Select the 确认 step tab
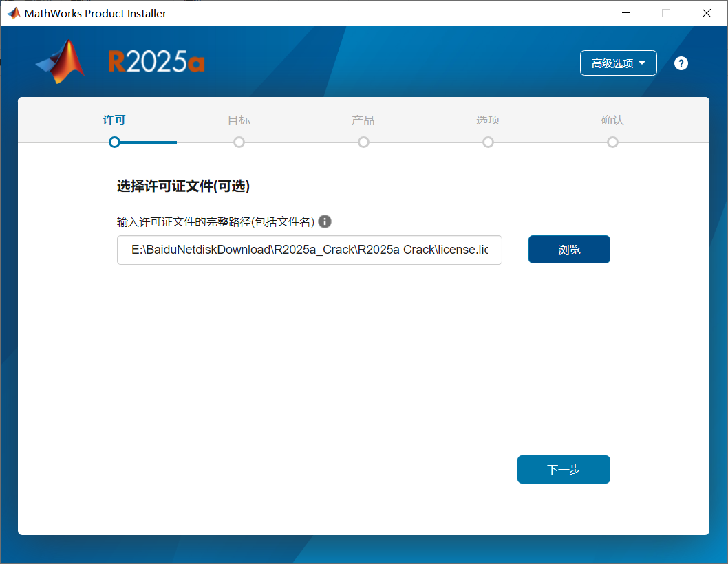The height and width of the screenshot is (564, 728). (612, 120)
